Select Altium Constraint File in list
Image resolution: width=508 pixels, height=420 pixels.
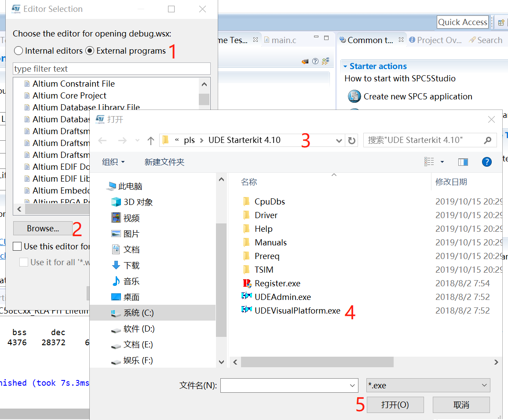click(x=73, y=84)
